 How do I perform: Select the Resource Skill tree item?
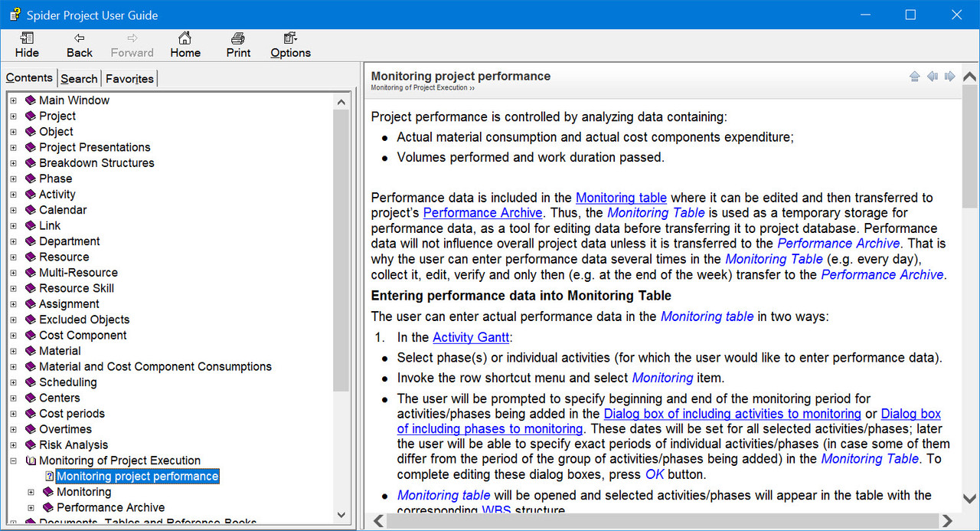tap(77, 288)
